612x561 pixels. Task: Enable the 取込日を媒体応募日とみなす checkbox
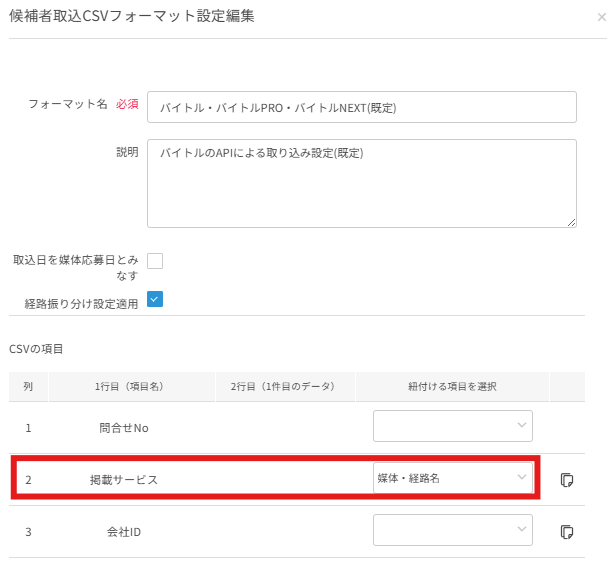pos(155,261)
